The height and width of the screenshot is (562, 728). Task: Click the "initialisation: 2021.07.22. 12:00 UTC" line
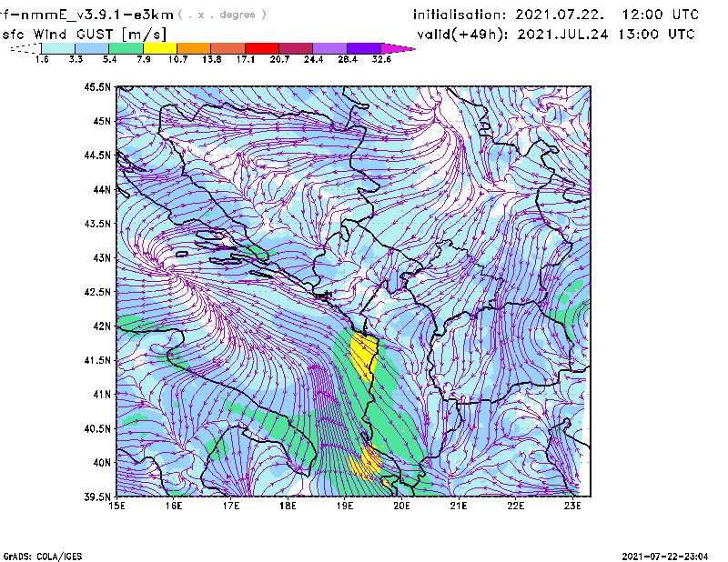(556, 15)
